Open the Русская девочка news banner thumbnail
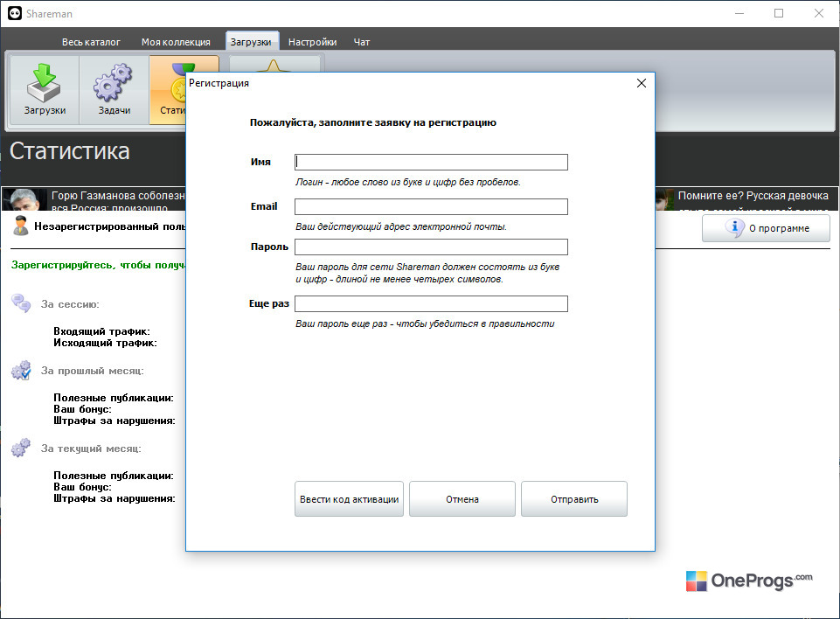This screenshot has height=619, width=840. coord(665,198)
